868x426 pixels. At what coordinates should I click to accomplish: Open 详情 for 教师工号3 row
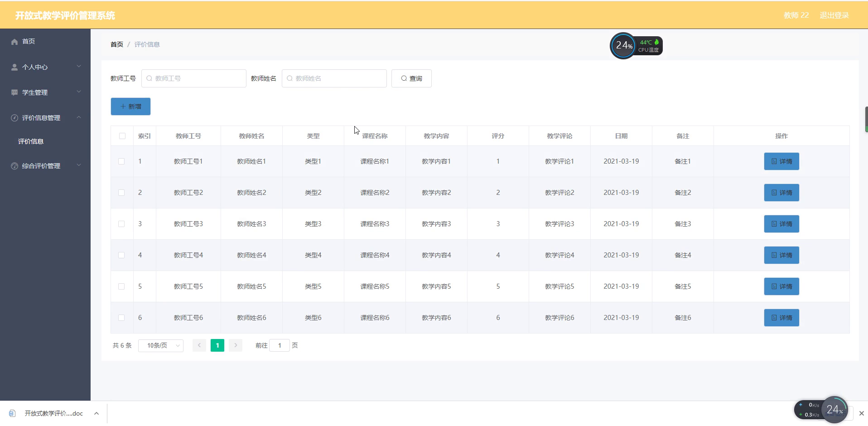781,224
